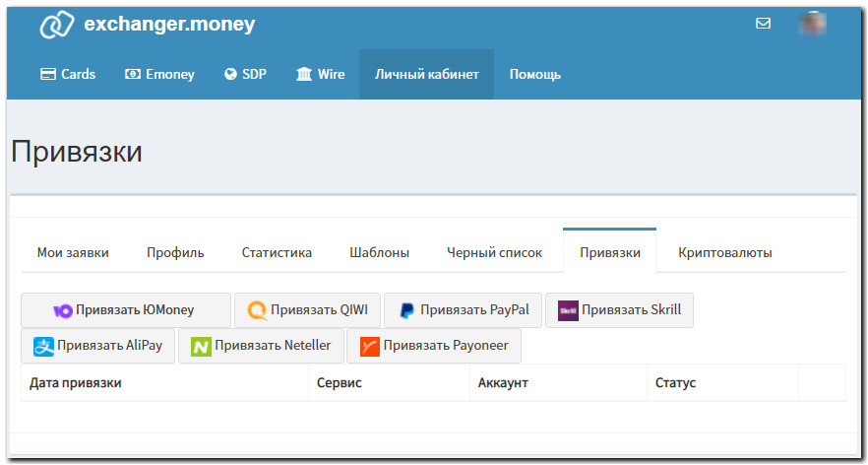The image size is (868, 465).
Task: Click the orange Payoneer logo icon
Action: [370, 347]
